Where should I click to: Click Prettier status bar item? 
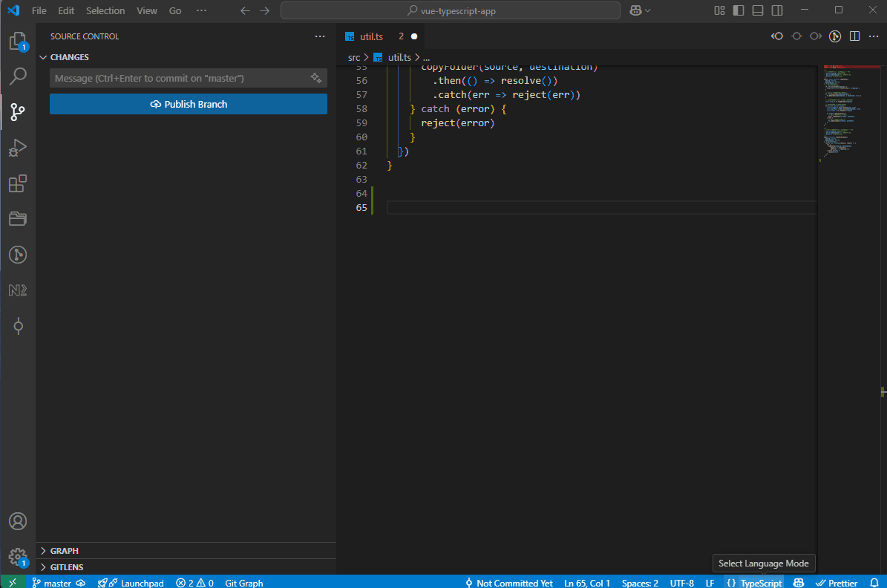(x=837, y=582)
